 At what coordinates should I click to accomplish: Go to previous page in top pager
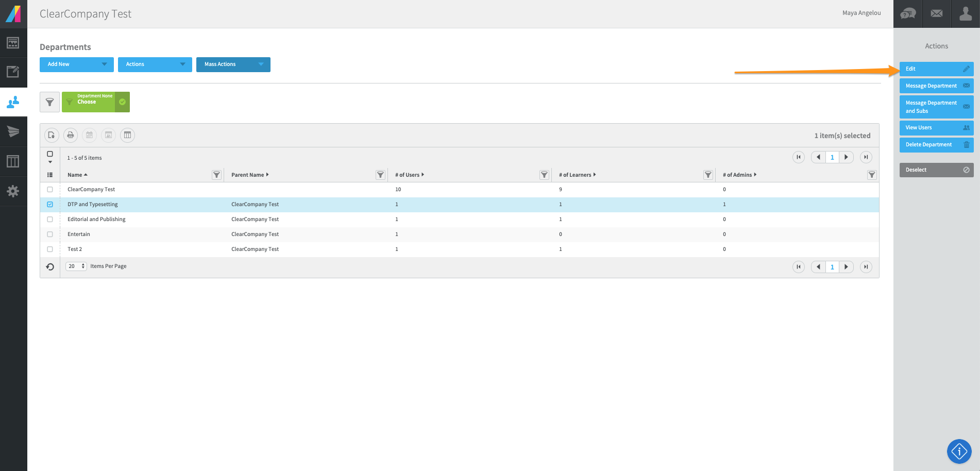click(818, 157)
